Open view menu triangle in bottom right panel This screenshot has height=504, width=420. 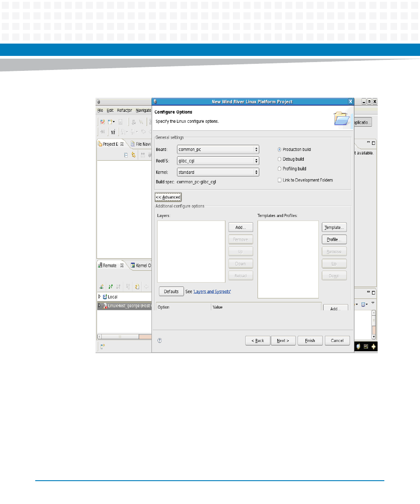[x=373, y=303]
